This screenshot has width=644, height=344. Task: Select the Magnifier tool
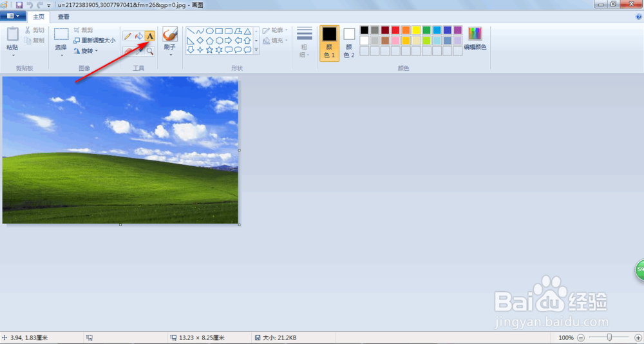click(150, 51)
